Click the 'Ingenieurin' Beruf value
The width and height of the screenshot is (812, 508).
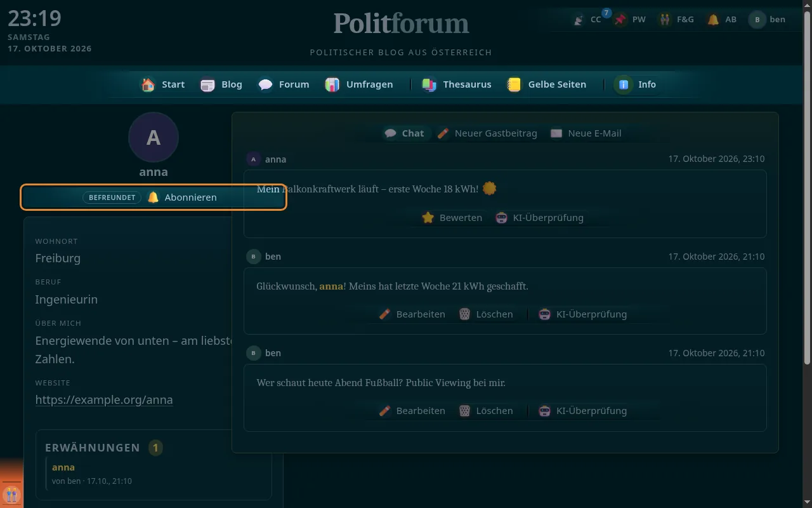pos(67,300)
